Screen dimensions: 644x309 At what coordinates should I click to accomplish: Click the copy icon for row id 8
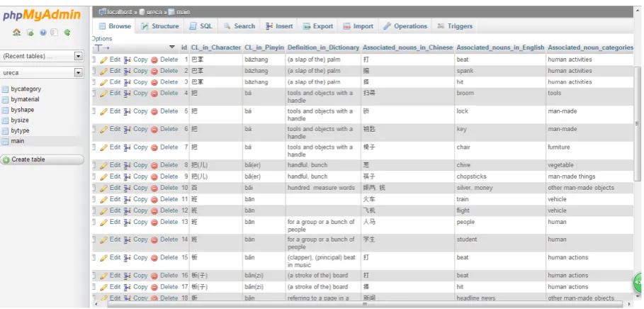click(128, 166)
